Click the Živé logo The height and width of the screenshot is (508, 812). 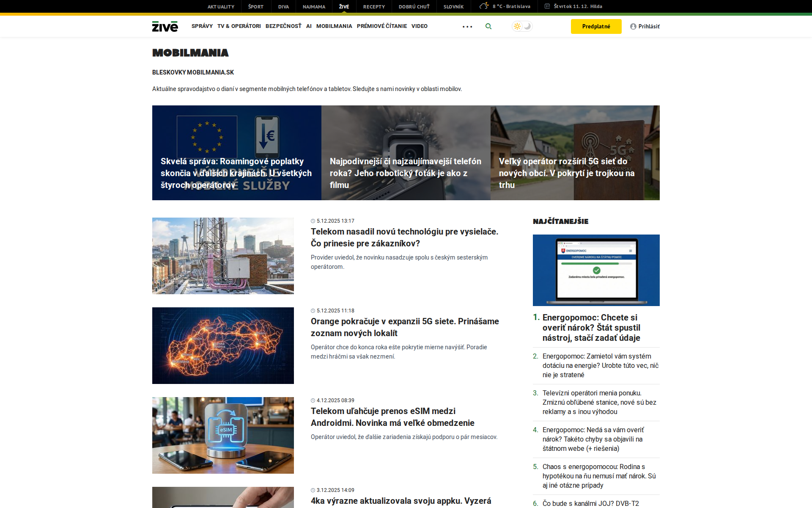[x=165, y=26]
